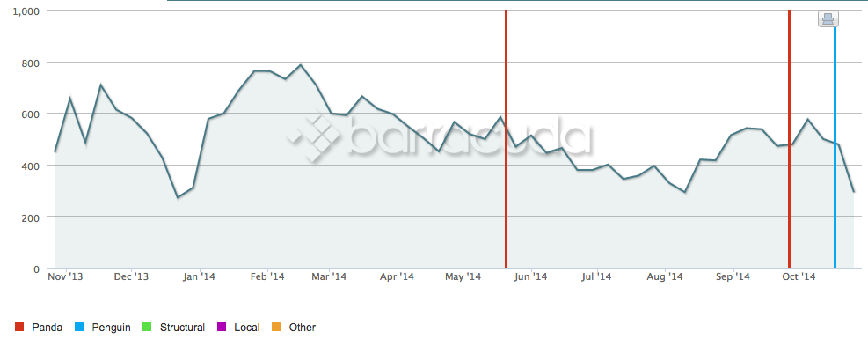Click the red Panda line near Jun '14
Screen dimensions: 868x339
click(x=506, y=139)
